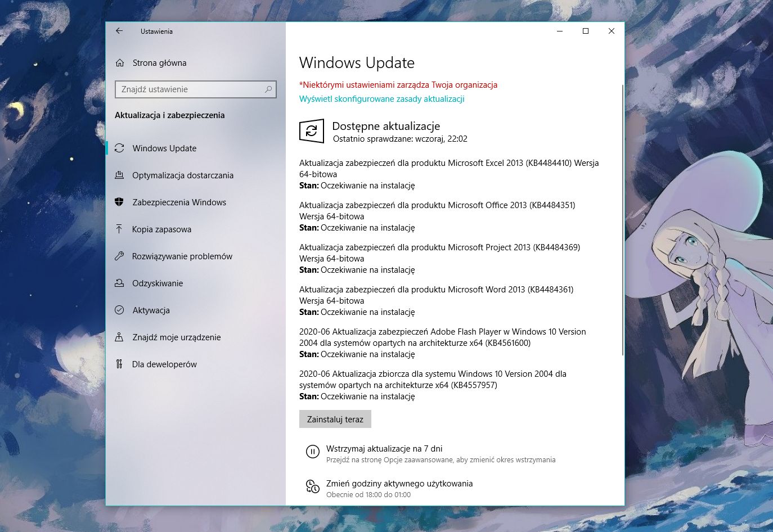The height and width of the screenshot is (532, 773).
Task: Click the Aktywacja checkmark icon
Action: tap(119, 310)
